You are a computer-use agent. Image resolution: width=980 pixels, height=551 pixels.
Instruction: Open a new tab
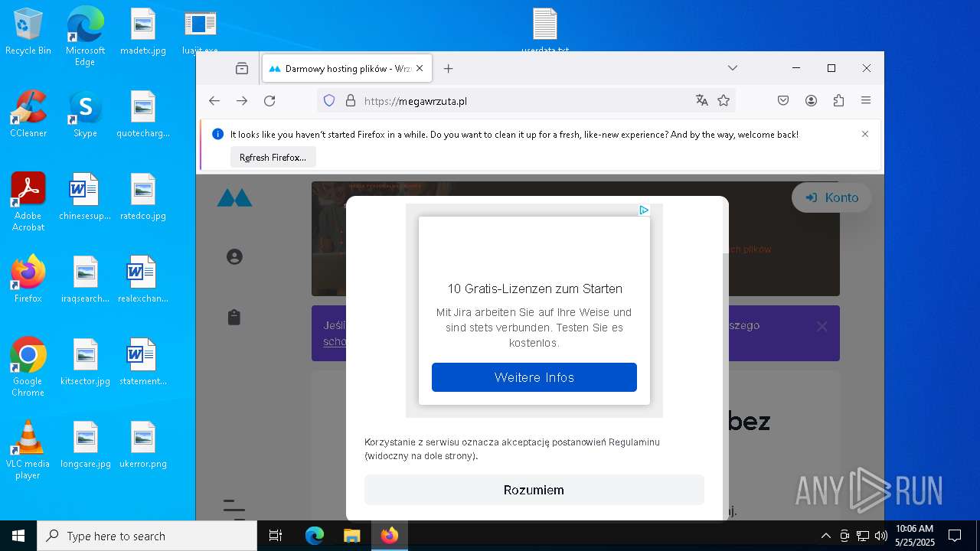[449, 68]
